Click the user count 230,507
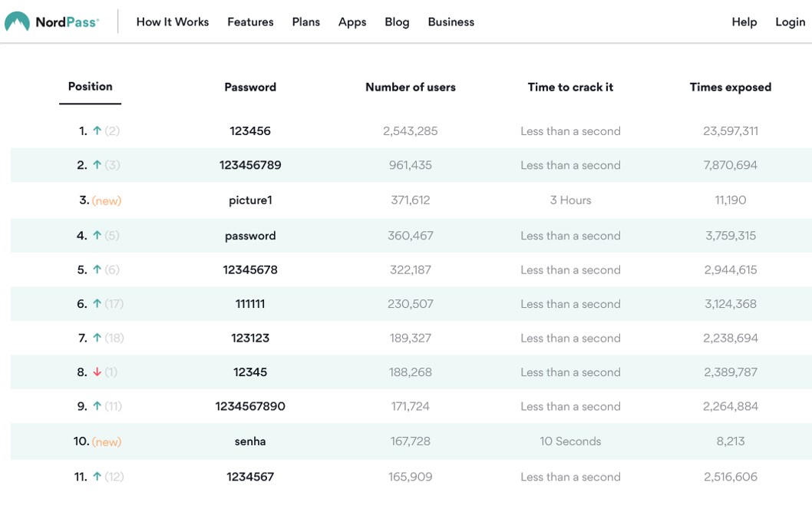The height and width of the screenshot is (509, 812). (x=410, y=305)
